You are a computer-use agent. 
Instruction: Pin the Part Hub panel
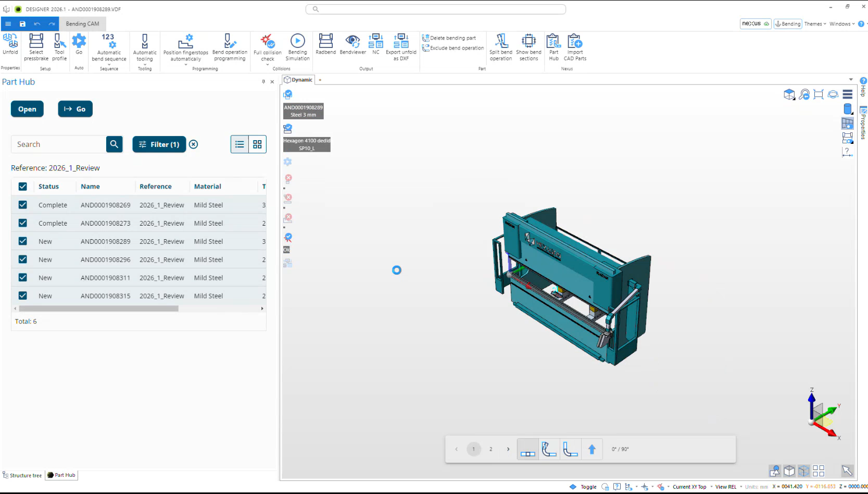pos(263,82)
